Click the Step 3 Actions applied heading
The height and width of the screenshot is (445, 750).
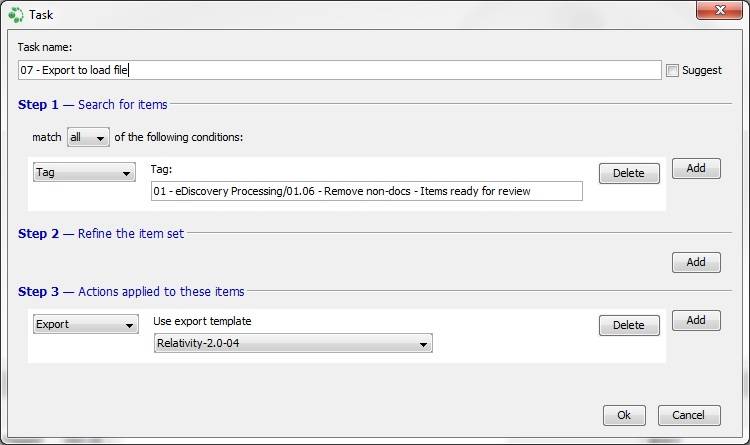(x=131, y=291)
